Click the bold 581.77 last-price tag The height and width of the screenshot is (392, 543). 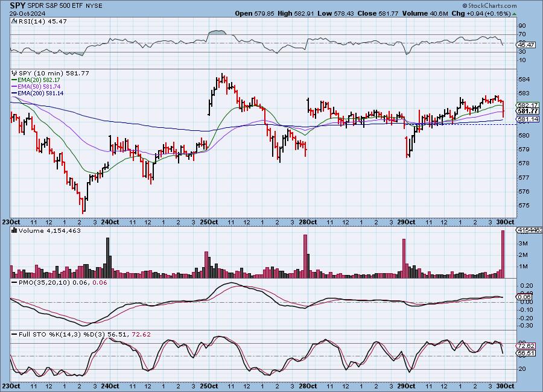tap(528, 111)
